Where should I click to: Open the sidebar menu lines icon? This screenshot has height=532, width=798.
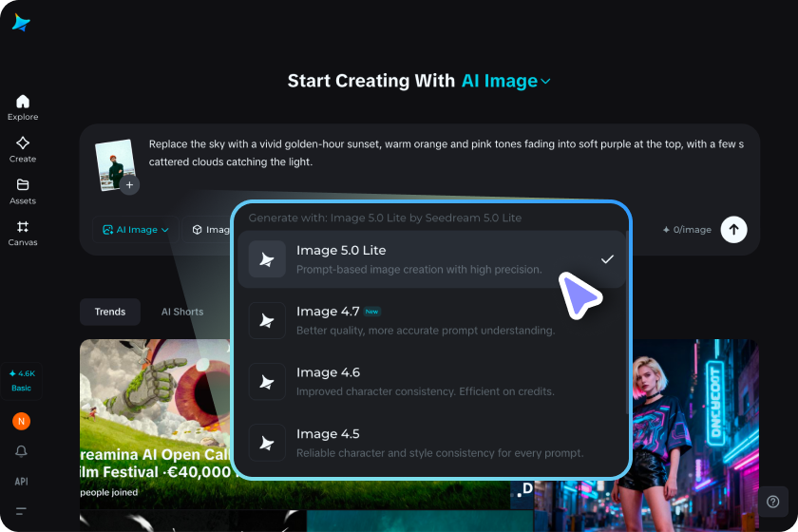[21, 511]
